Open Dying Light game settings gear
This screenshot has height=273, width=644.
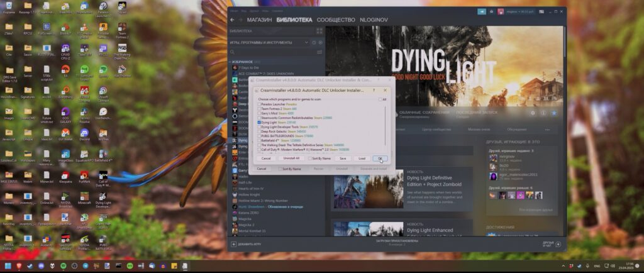click(x=533, y=113)
